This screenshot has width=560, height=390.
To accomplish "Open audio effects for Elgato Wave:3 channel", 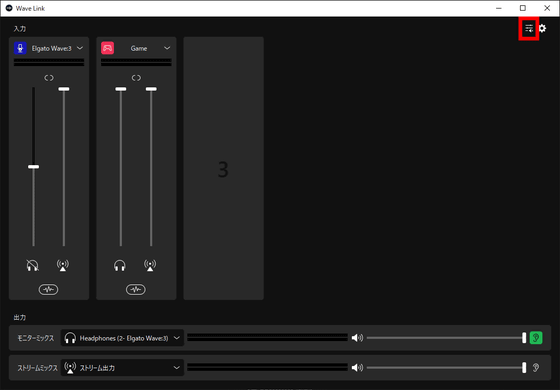I will click(x=49, y=289).
